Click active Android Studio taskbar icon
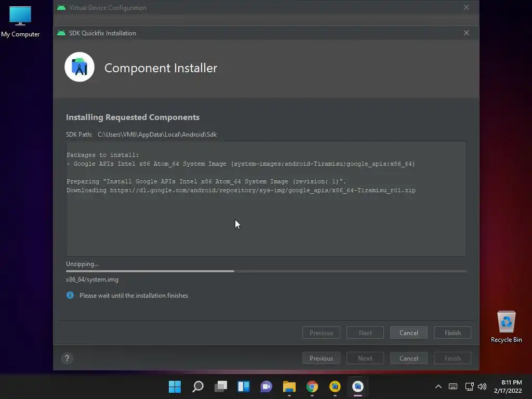Image resolution: width=532 pixels, height=399 pixels. coord(357,387)
